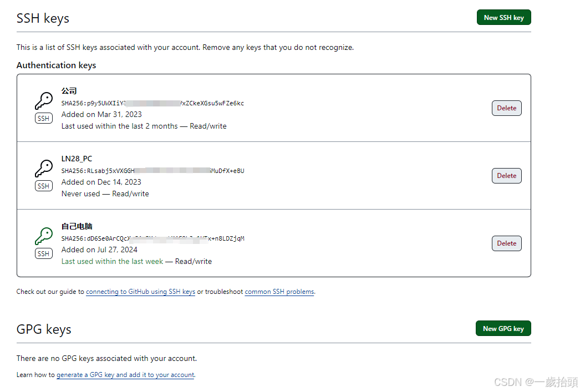
Task: Open connecting to GitHub using SSH keys guide
Action: coord(140,292)
